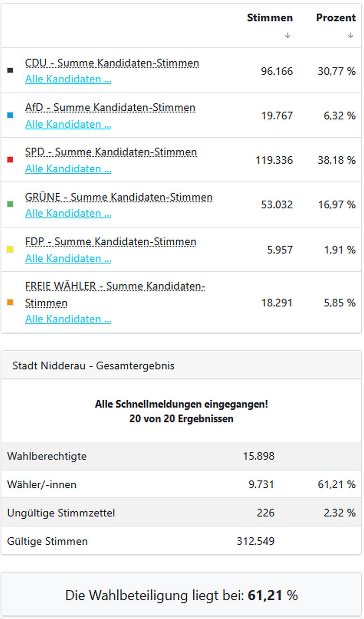The height and width of the screenshot is (619, 364).
Task: Click the Stimmen column header
Action: [270, 18]
